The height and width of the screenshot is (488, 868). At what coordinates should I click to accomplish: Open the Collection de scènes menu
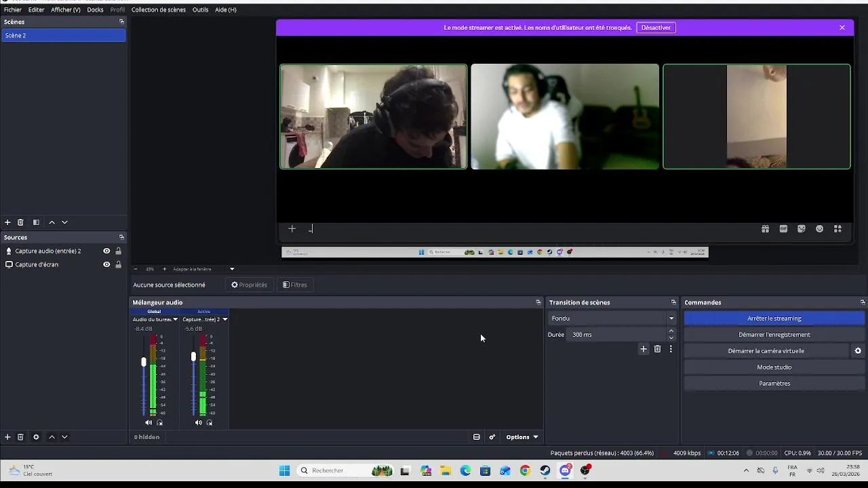(159, 9)
